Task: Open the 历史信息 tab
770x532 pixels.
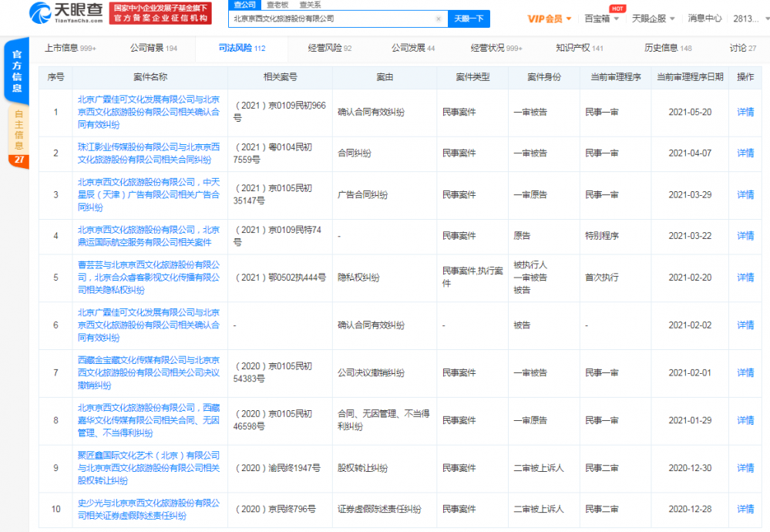Action: coord(667,48)
